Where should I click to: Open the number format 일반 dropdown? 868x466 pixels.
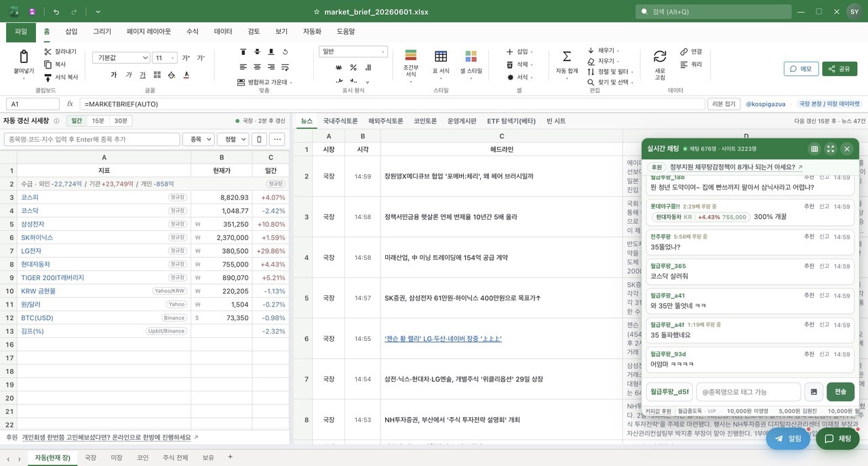353,52
